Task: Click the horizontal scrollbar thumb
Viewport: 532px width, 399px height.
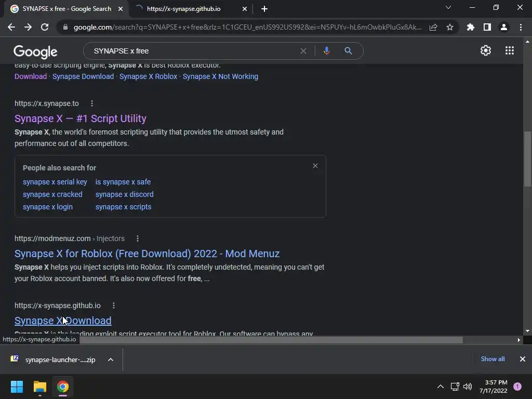Action: 271,340
